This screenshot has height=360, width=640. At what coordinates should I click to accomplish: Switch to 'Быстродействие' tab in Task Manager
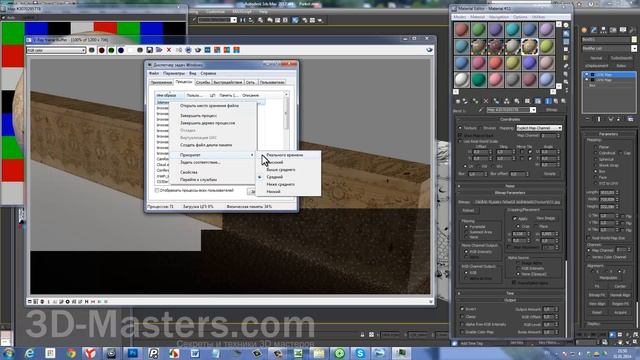[x=228, y=82]
